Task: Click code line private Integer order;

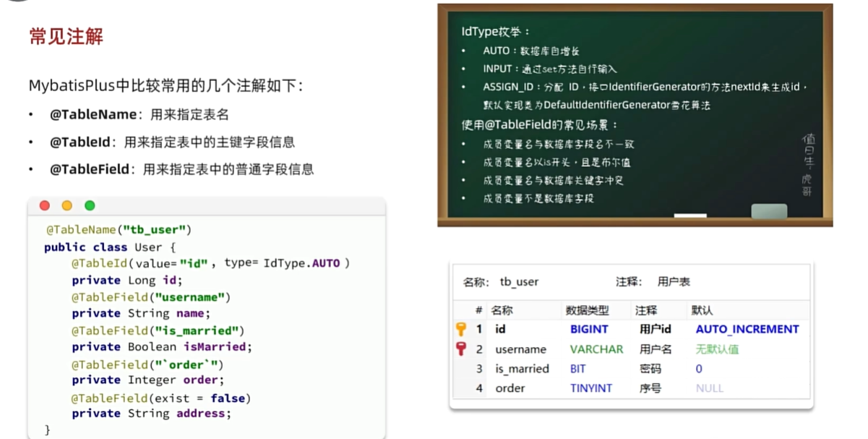Action: (x=147, y=380)
